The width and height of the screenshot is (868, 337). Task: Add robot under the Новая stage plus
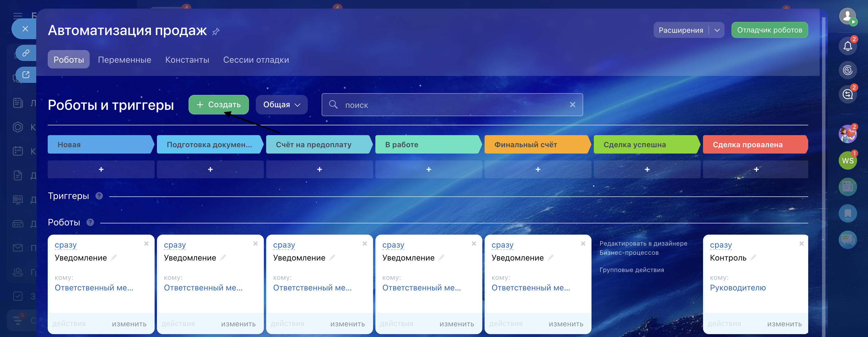(101, 170)
